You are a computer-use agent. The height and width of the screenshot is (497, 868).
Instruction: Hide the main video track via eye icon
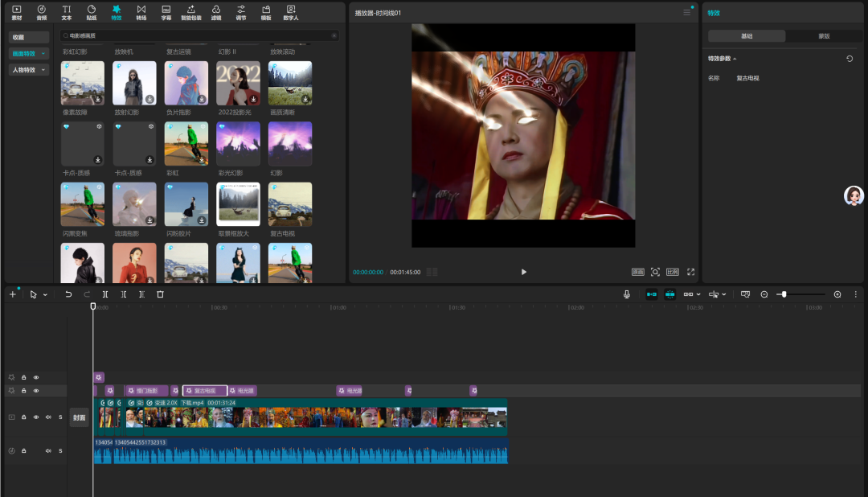(36, 417)
